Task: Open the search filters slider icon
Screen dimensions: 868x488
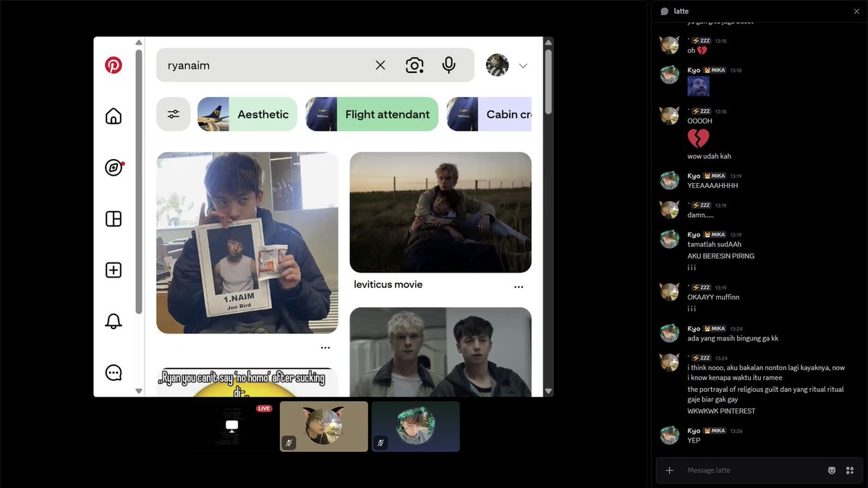Action: coord(174,114)
